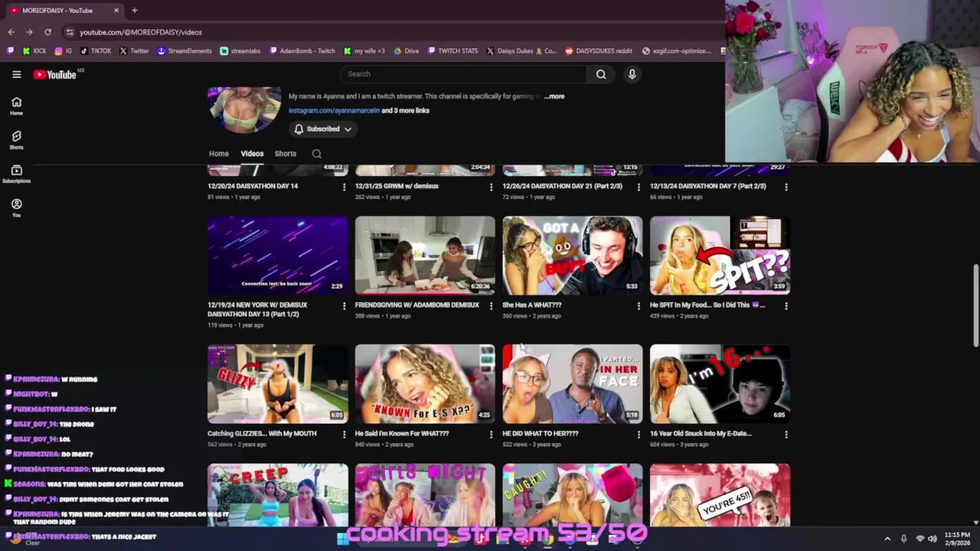Open He Said I'm Known For WHAT title
The width and height of the screenshot is (980, 551).
coord(402,434)
